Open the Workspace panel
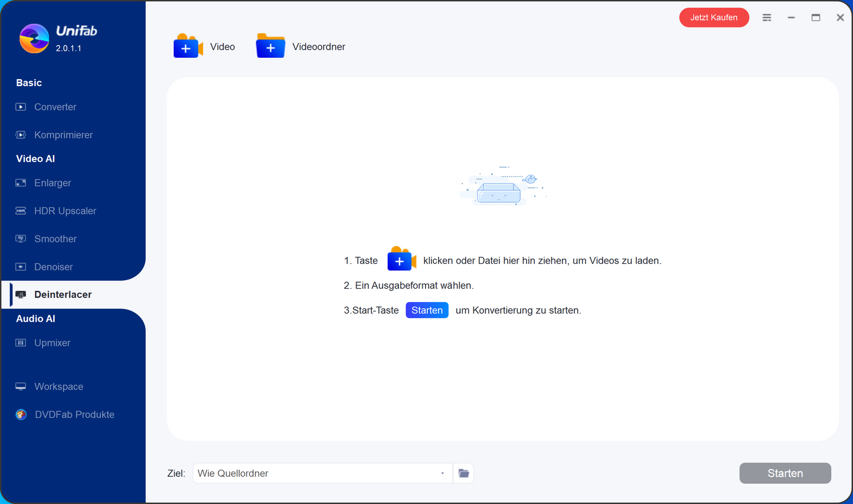The image size is (853, 504). click(x=58, y=387)
